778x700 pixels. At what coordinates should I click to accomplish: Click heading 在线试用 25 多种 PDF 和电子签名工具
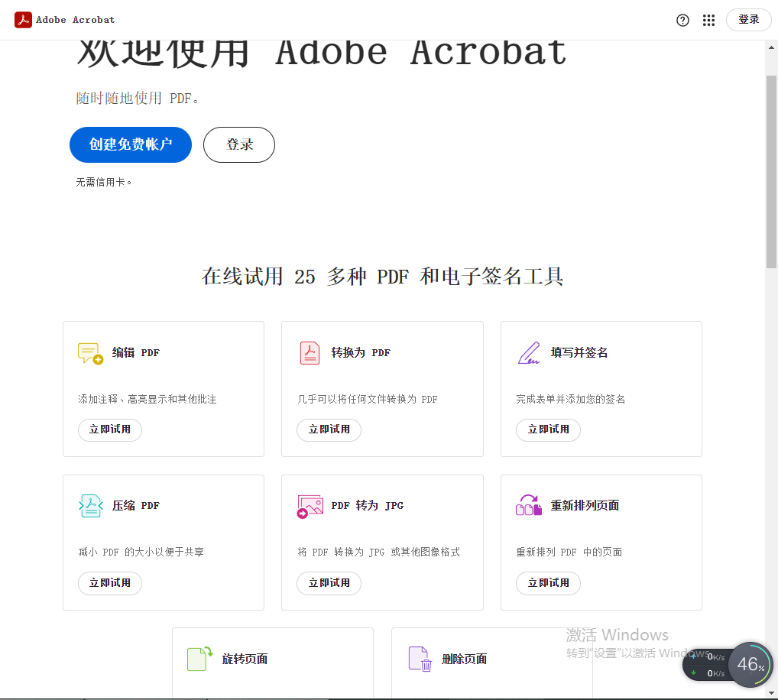[383, 277]
